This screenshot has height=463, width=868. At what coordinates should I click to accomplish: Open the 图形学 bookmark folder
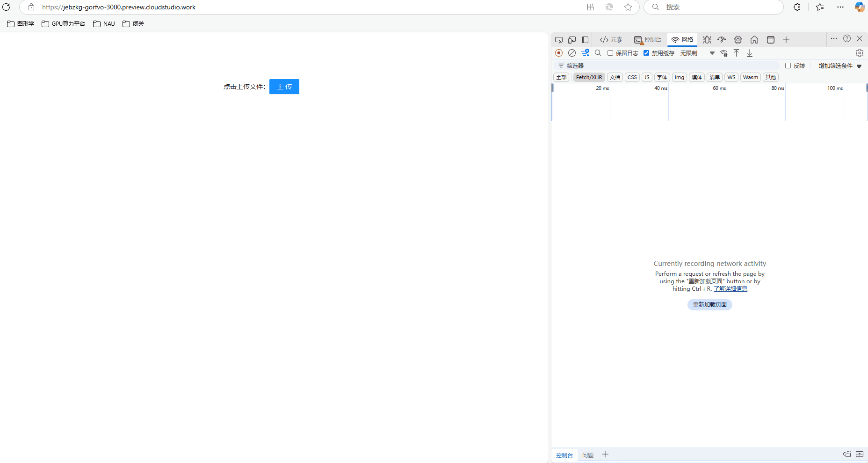tap(21, 24)
